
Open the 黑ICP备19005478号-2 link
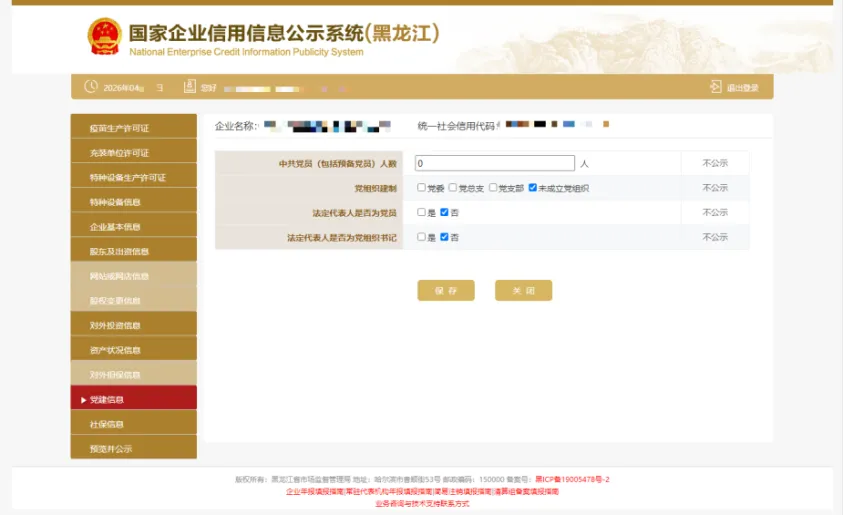coord(572,479)
